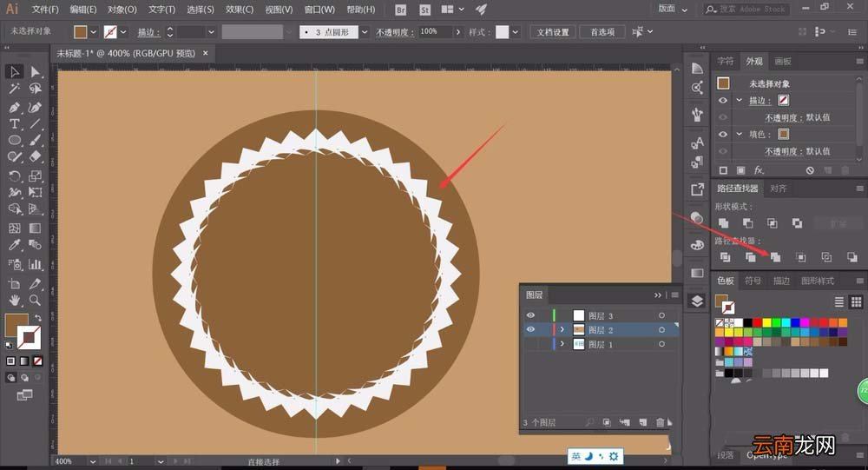Delete selected layer with trash icon
Viewport: 868px width, 470px height.
[x=660, y=422]
